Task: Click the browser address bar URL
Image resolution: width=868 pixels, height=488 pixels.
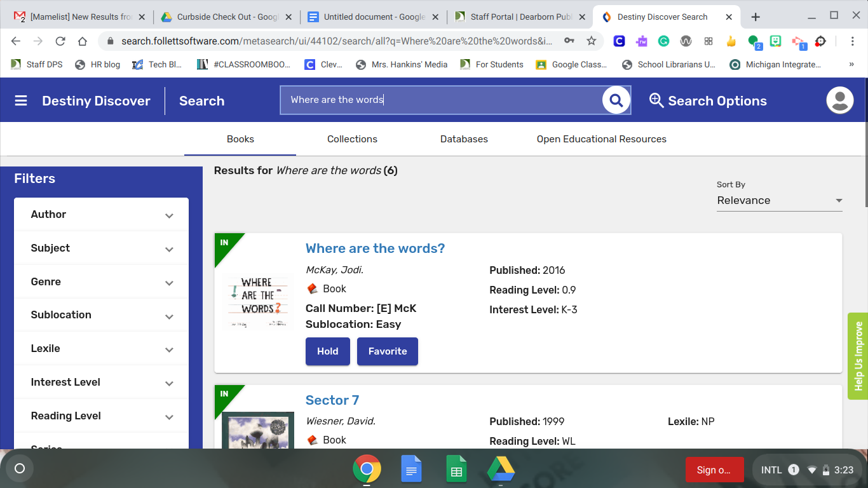Action: tap(337, 41)
